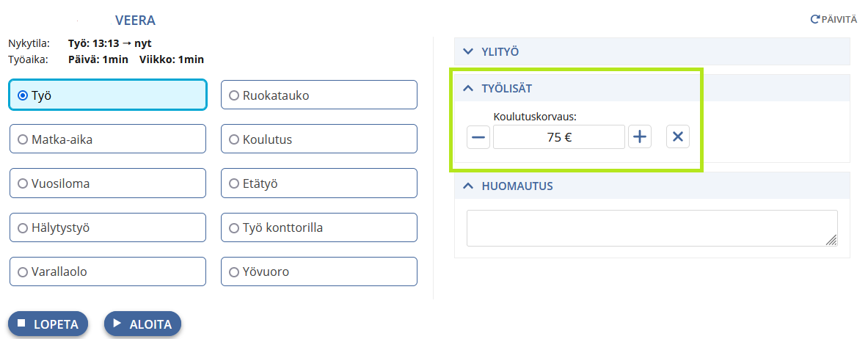Screen dimensions: 868x339
Task: Choose the Koulutus radio option
Action: pos(319,139)
